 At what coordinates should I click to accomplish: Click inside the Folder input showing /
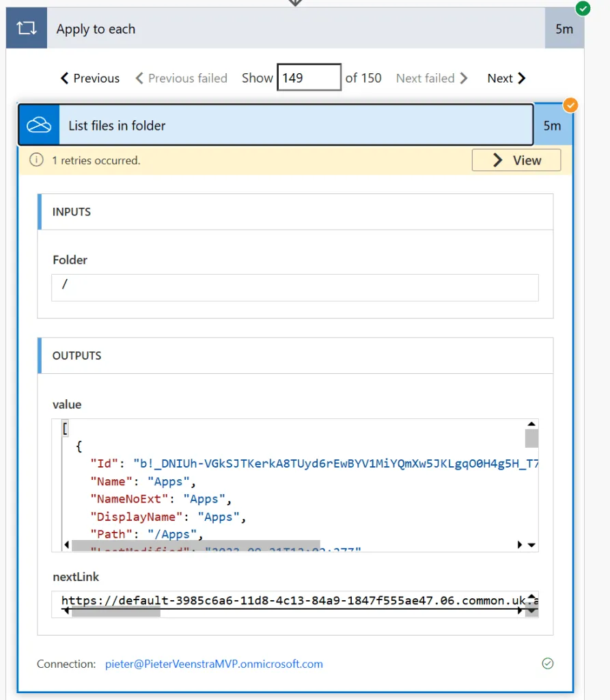pyautogui.click(x=294, y=287)
